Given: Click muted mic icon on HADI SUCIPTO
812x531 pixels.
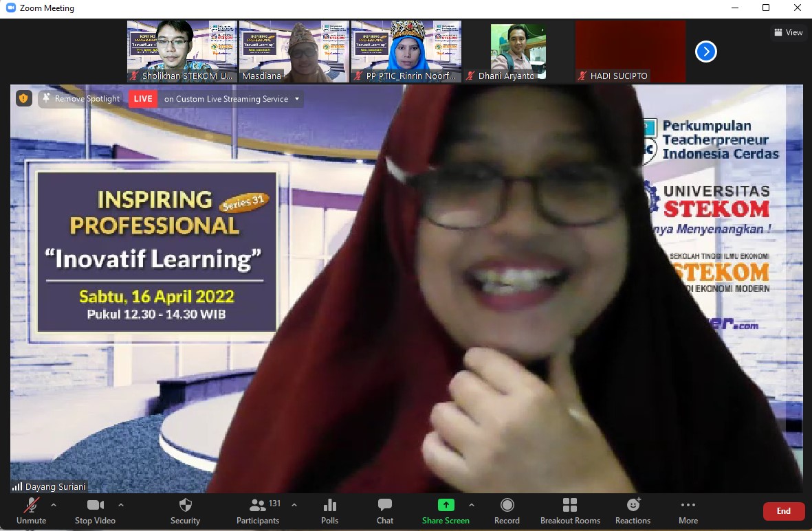Looking at the screenshot, I should 582,76.
